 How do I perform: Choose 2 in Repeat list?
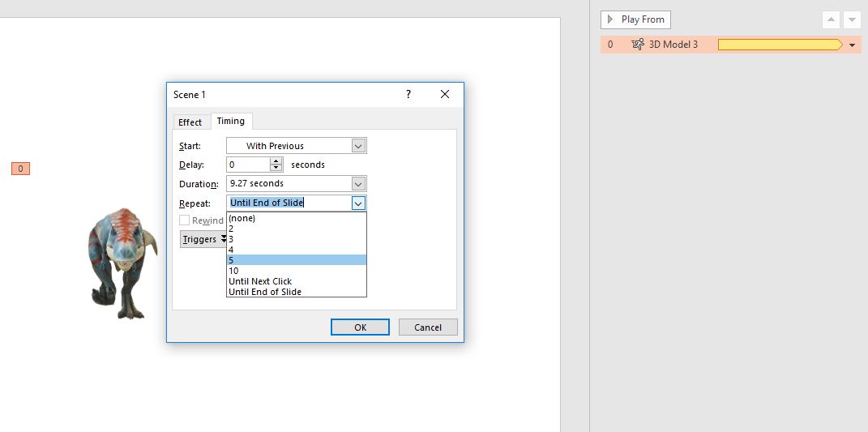[x=296, y=229]
